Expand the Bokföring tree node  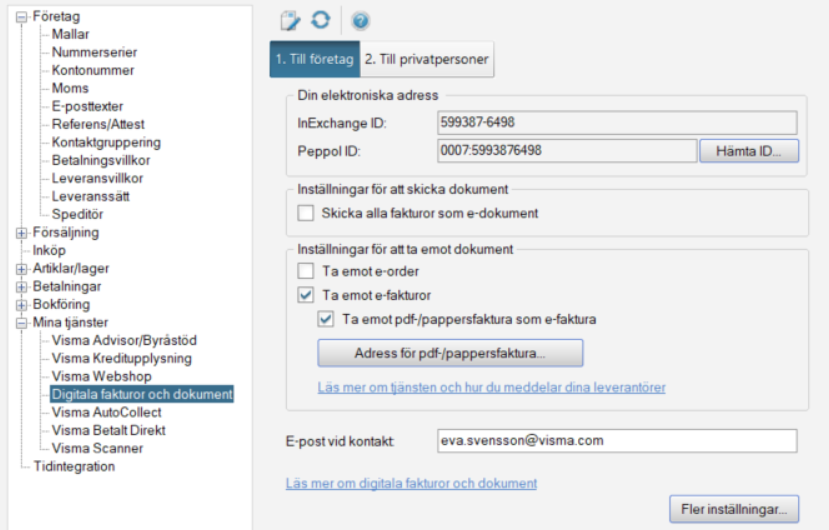pyautogui.click(x=21, y=305)
